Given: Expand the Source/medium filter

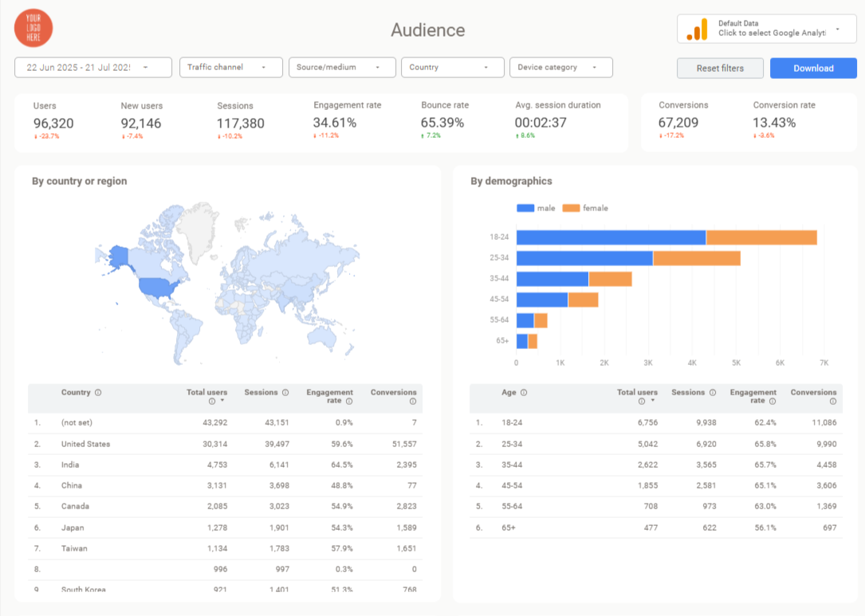Looking at the screenshot, I should pos(342,67).
